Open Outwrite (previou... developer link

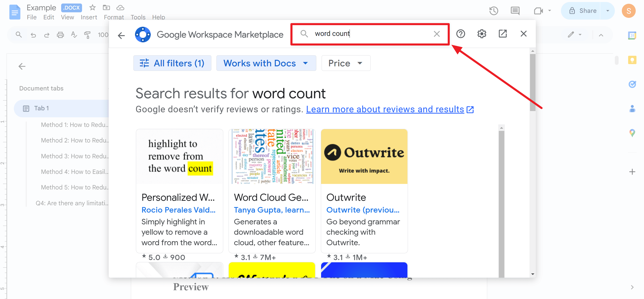[363, 210]
